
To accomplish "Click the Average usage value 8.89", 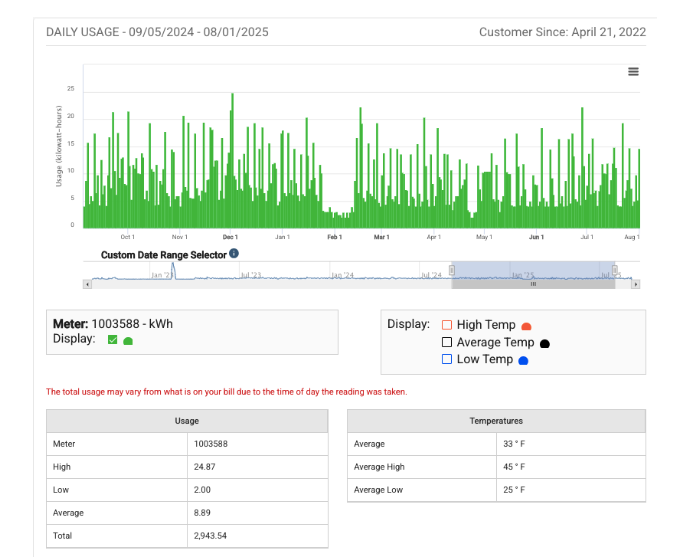I will tap(202, 513).
